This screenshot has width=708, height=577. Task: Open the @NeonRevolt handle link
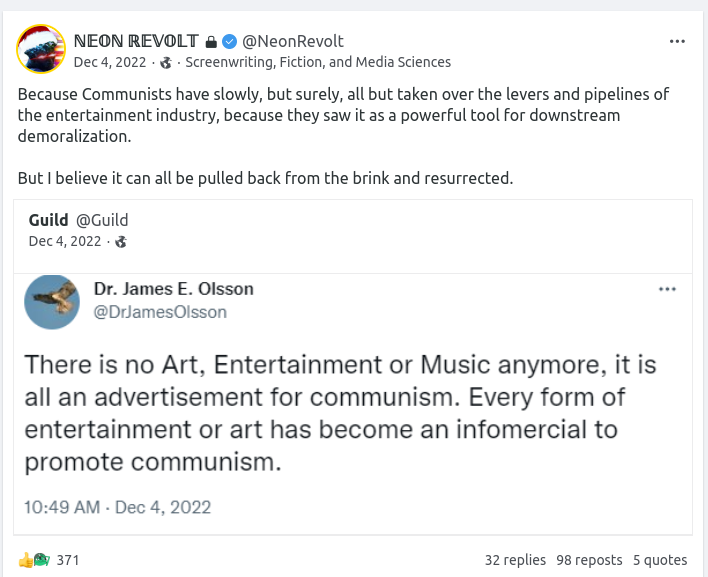click(293, 41)
